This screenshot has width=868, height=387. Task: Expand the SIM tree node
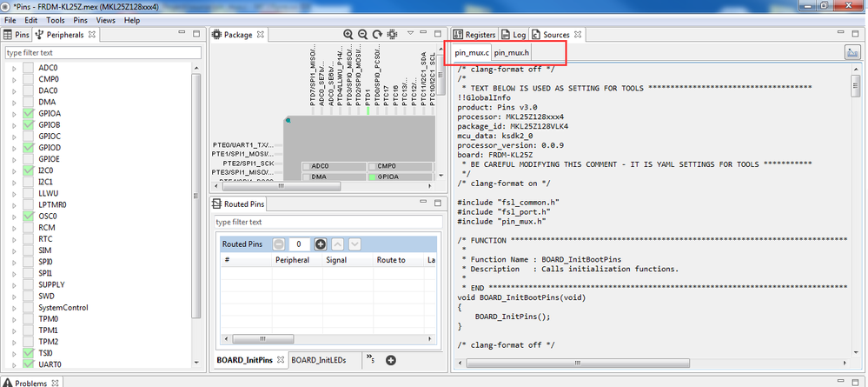click(15, 250)
